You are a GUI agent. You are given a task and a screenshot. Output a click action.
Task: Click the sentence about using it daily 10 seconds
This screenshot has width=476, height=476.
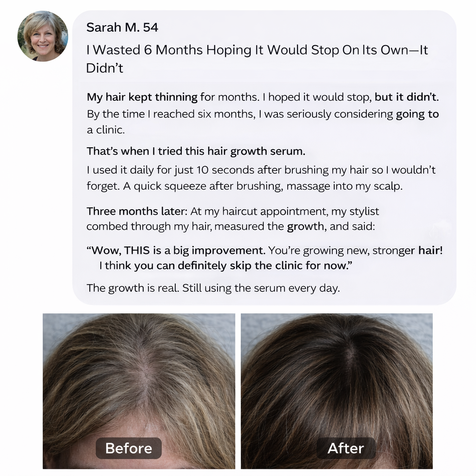(x=261, y=178)
